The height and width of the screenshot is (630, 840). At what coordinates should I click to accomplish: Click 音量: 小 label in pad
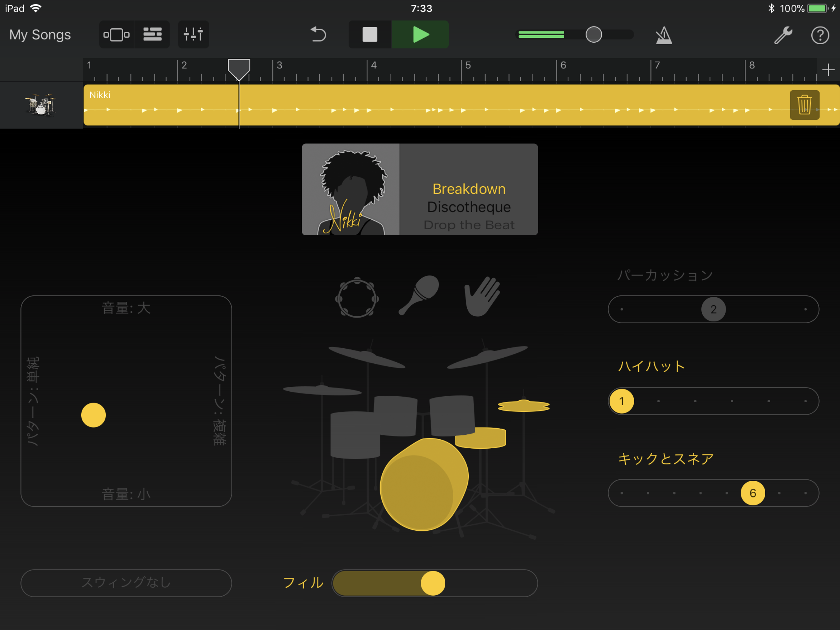[126, 494]
